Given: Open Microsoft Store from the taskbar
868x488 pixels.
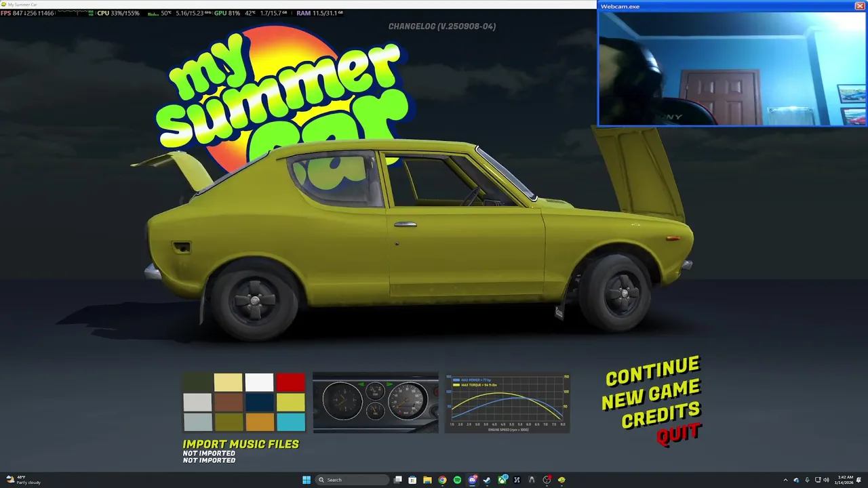Looking at the screenshot, I should 412,480.
